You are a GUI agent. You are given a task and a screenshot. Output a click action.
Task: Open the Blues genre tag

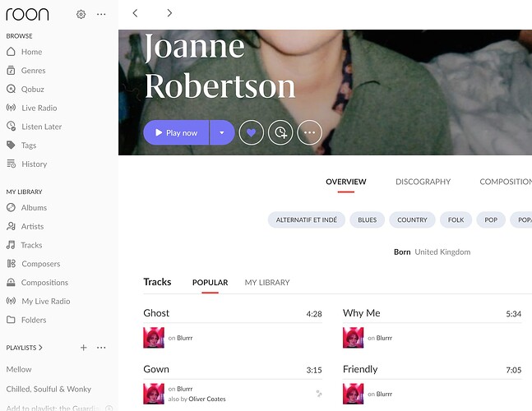pyautogui.click(x=367, y=219)
